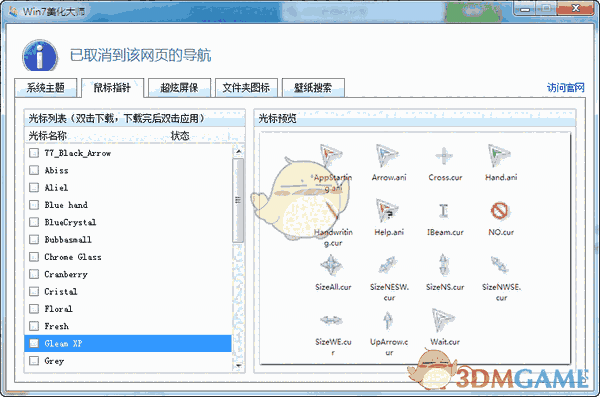The height and width of the screenshot is (397, 600).
Task: Select the Arrow.ani cursor preview icon
Action: click(387, 155)
